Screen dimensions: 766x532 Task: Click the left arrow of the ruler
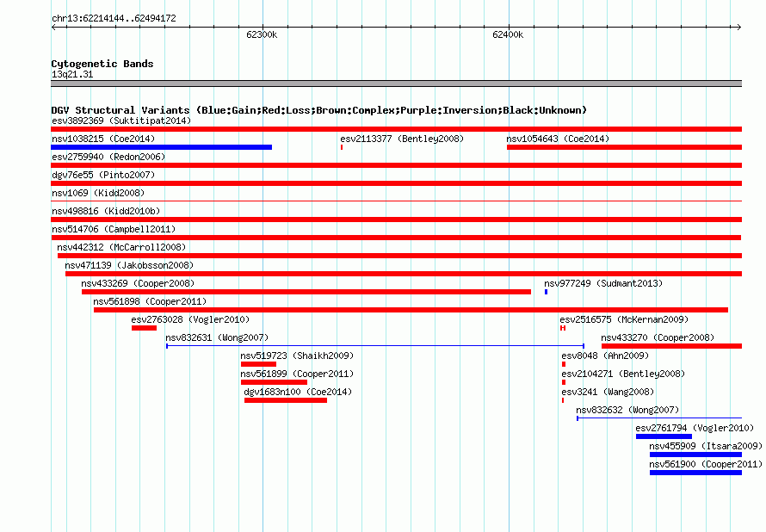[53, 28]
